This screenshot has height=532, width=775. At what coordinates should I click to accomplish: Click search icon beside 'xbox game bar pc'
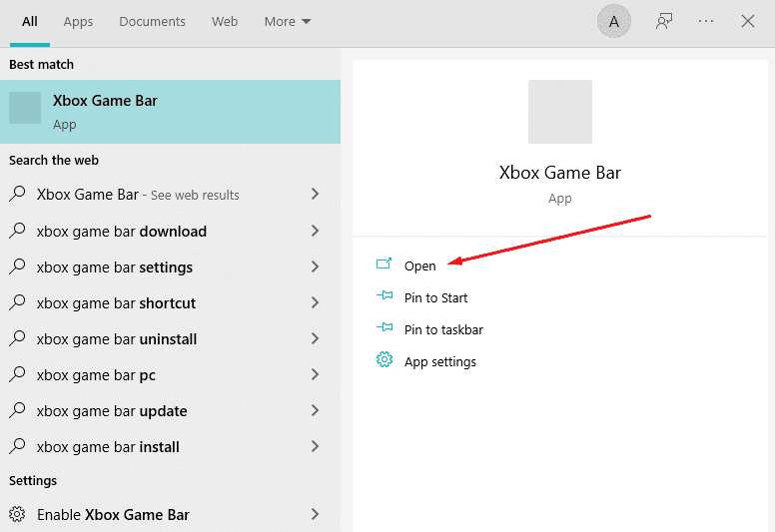tap(17, 374)
